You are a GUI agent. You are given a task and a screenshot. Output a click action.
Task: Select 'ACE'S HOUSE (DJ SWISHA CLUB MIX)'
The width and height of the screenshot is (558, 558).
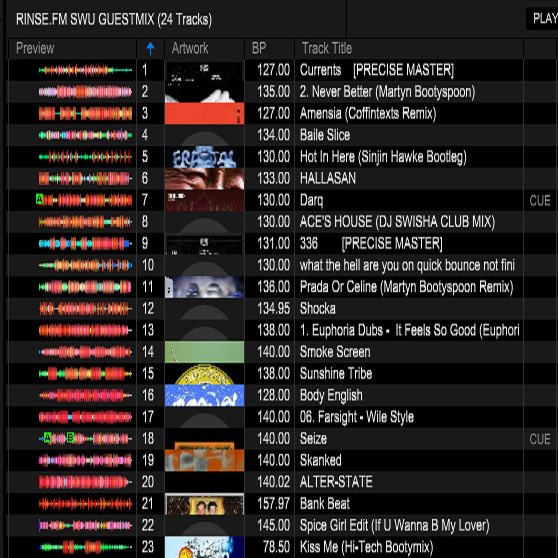click(398, 222)
